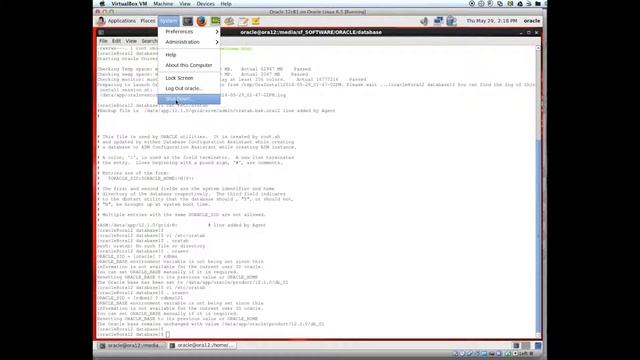Click the workspace switcher first desktop
This screenshot has height=360, width=640.
516,346
